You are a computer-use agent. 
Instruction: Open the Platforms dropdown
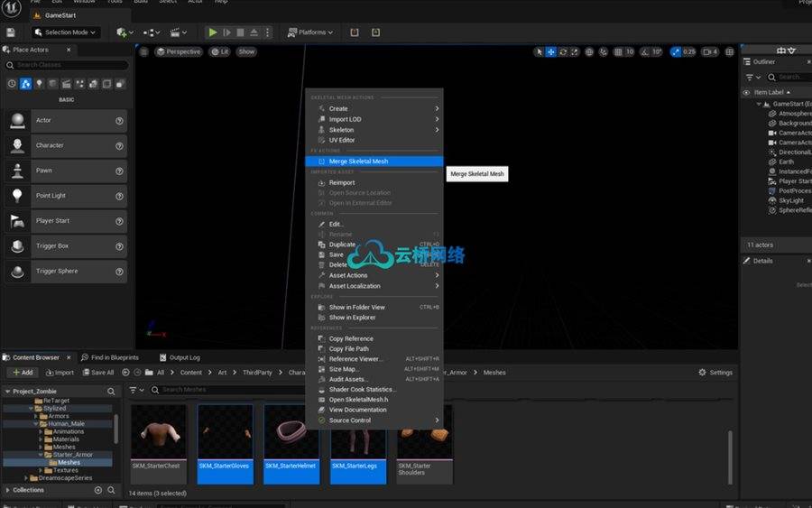point(309,32)
